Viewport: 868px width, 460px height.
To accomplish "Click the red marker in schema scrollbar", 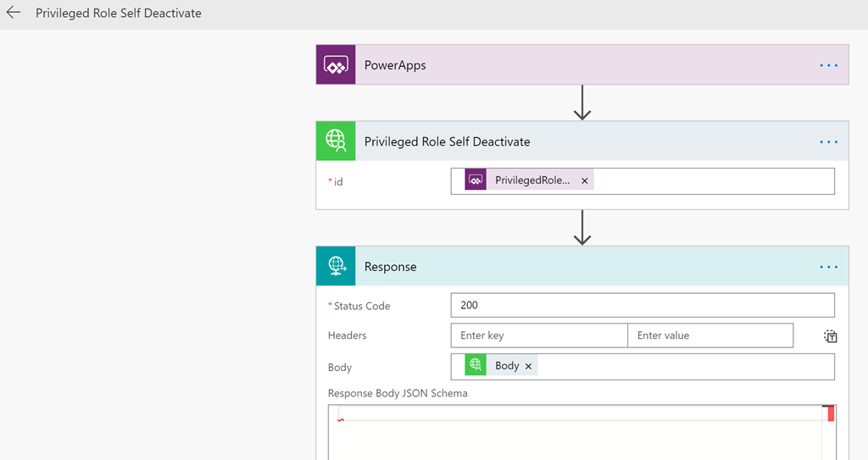I will pyautogui.click(x=831, y=413).
